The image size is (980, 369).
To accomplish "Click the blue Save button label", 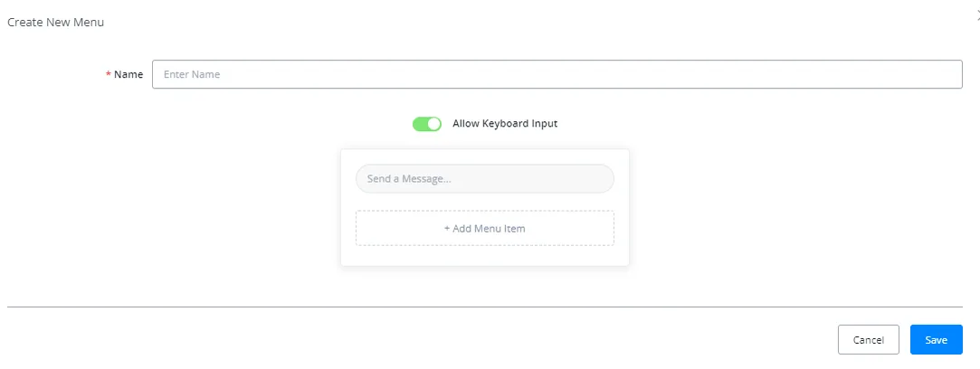I will coord(937,340).
